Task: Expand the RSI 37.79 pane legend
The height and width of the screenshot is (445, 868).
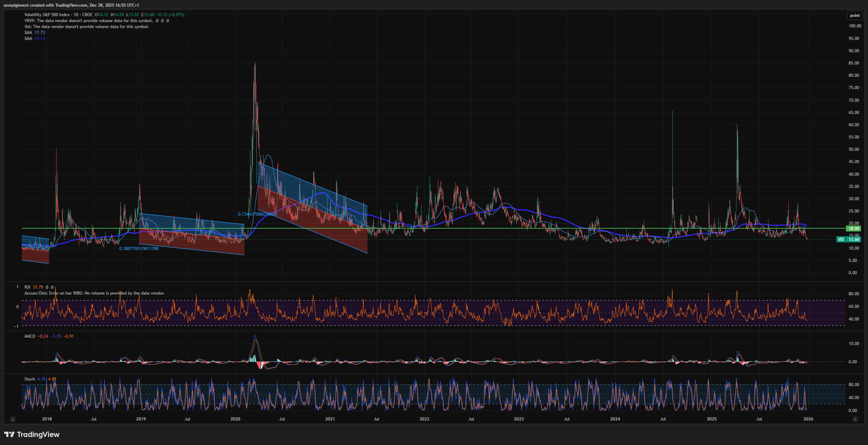Action: [33, 287]
